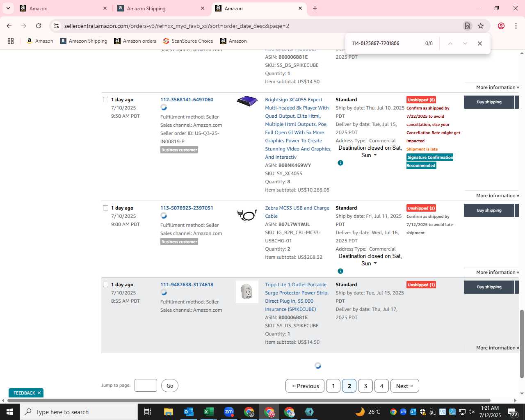Focus the Windows taskbar search box
Viewport: 525px width, 420px height.
(x=79, y=412)
